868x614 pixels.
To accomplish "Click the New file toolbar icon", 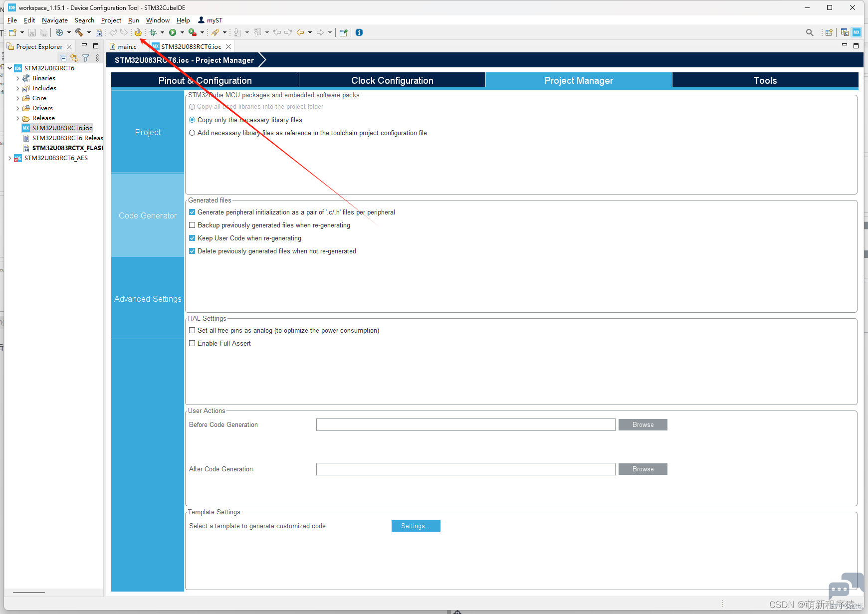I will tap(12, 32).
